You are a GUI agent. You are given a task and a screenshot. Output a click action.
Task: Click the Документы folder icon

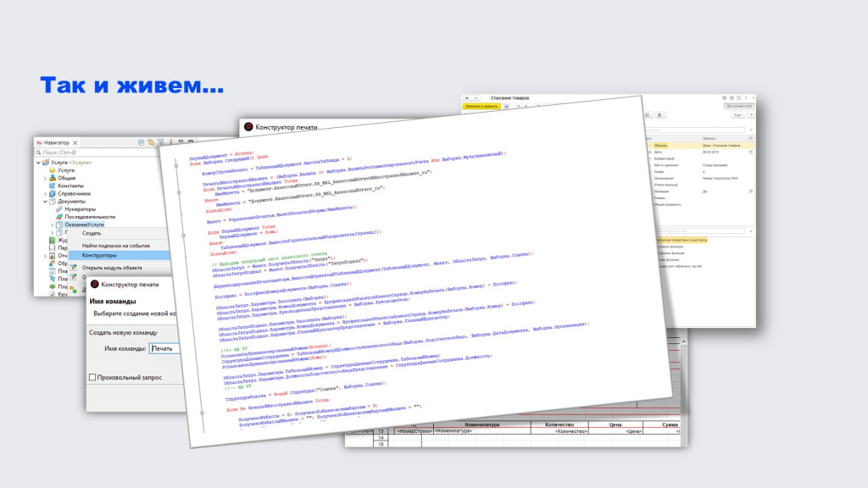pos(53,202)
